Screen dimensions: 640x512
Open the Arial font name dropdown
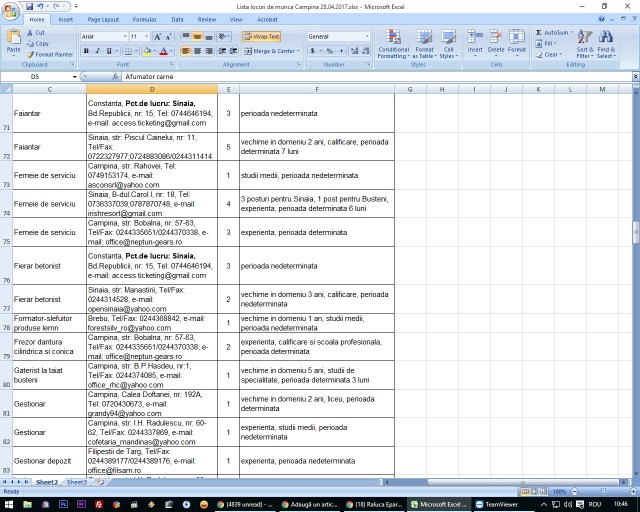click(125, 37)
